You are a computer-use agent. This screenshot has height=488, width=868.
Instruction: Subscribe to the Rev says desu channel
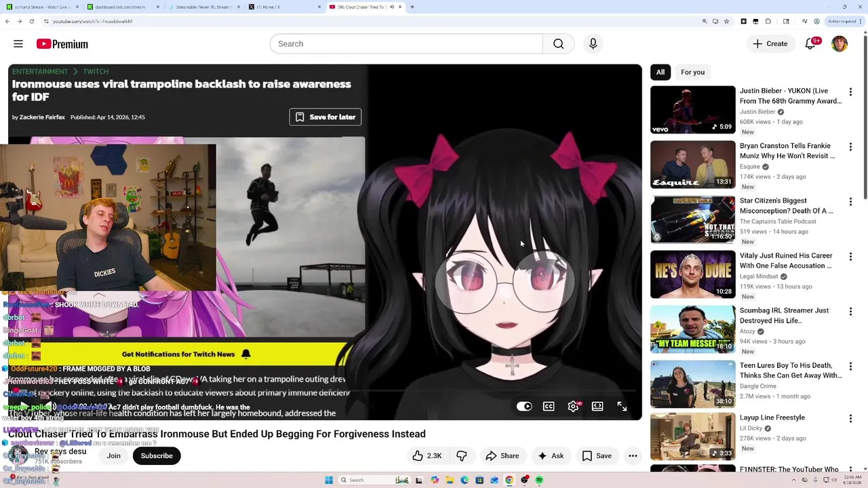[157, 455]
